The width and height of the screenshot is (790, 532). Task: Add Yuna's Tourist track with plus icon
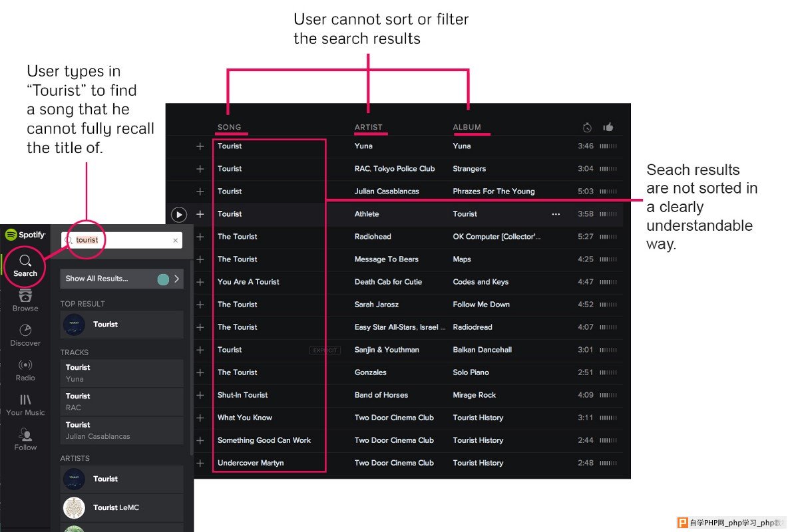tap(200, 146)
